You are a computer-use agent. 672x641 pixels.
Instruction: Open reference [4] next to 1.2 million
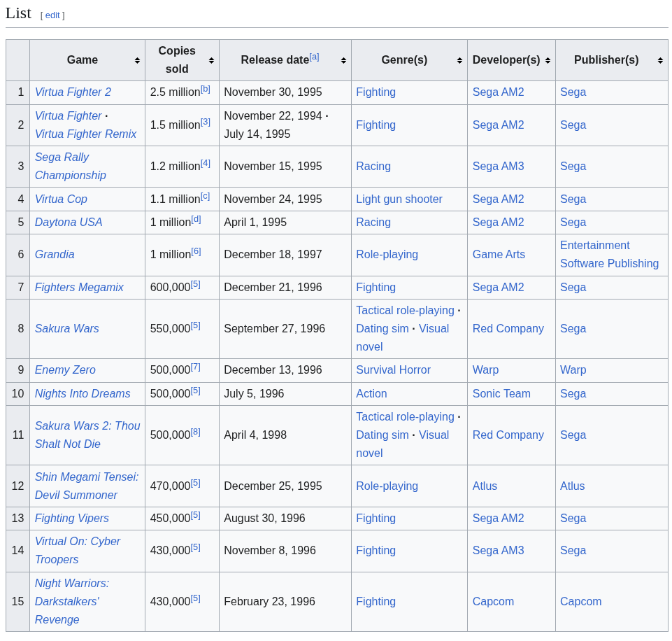(206, 163)
